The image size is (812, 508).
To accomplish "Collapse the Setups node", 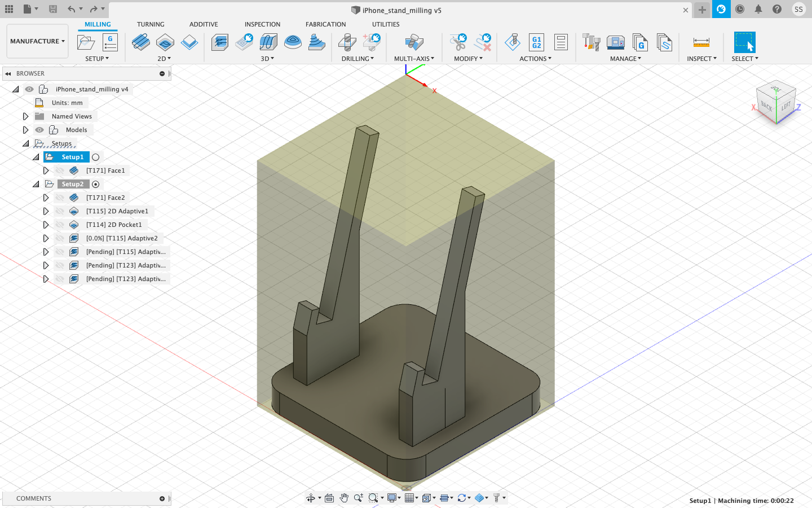I will pyautogui.click(x=26, y=143).
